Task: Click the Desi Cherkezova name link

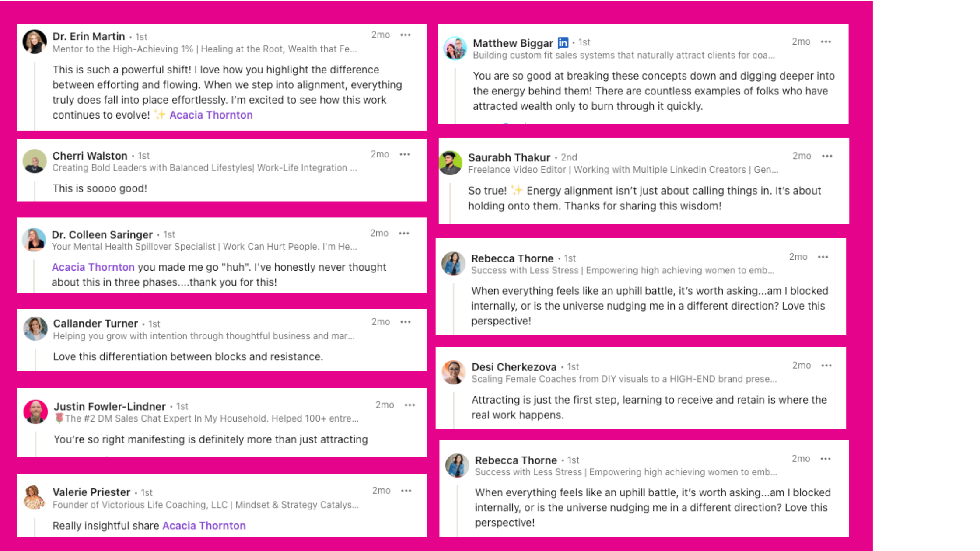Action: click(514, 367)
